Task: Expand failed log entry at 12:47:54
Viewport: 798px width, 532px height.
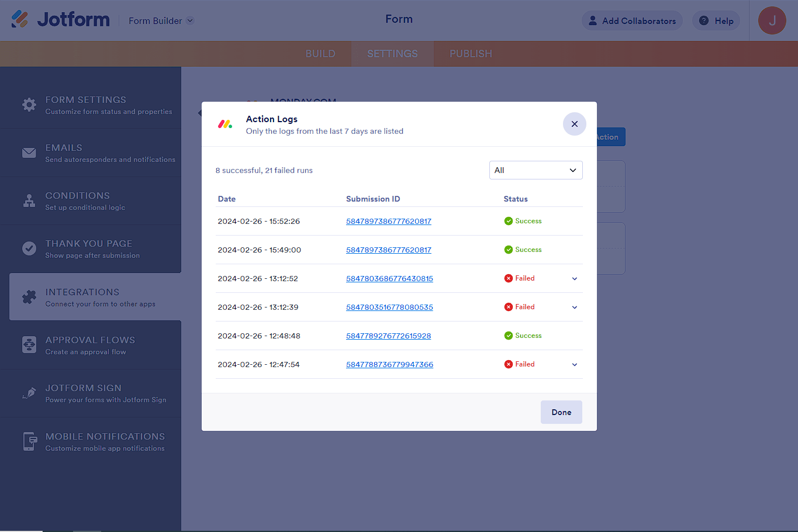Action: (575, 365)
